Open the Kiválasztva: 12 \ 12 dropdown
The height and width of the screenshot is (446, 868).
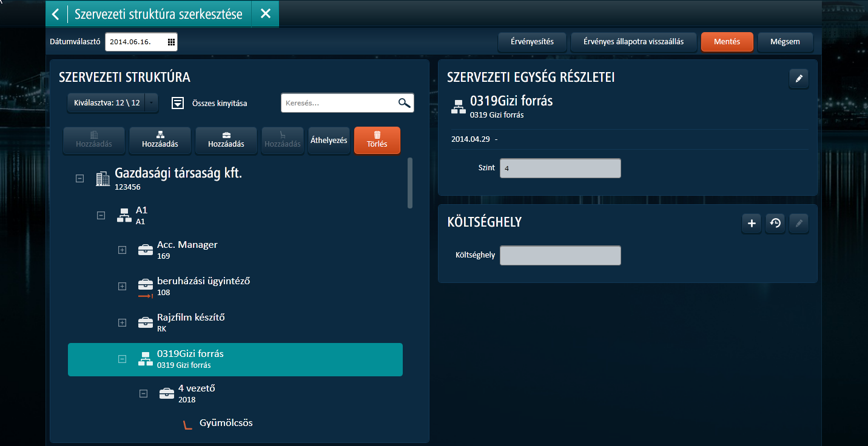tap(113, 103)
